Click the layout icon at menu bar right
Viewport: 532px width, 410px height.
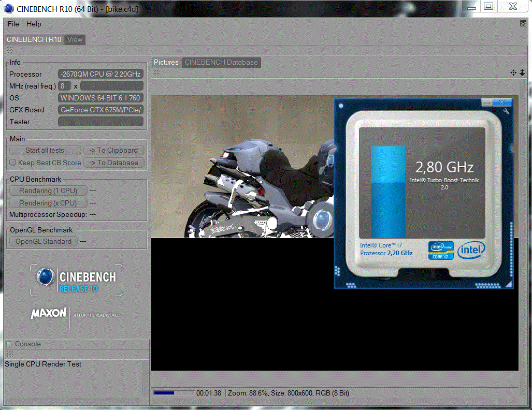tap(523, 23)
